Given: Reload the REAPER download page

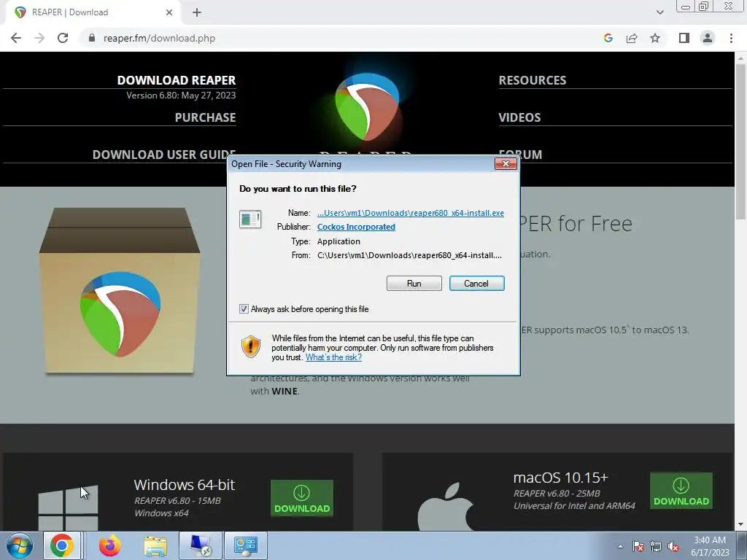Looking at the screenshot, I should point(63,38).
